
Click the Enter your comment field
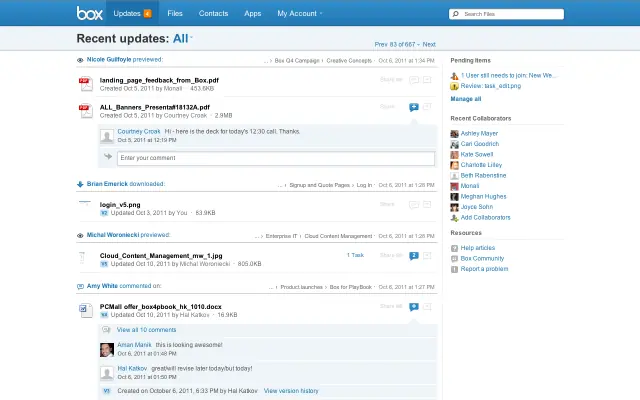point(276,158)
